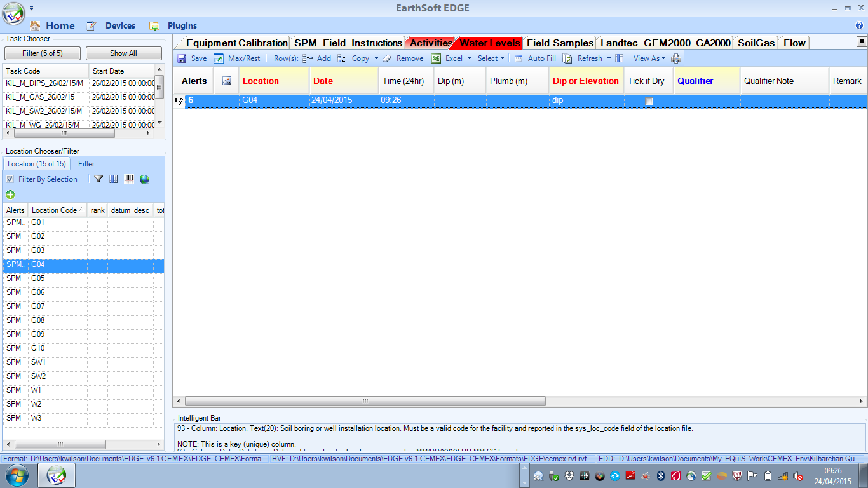Tick the 'Tick if Dry' checkbox for G04

pos(649,101)
